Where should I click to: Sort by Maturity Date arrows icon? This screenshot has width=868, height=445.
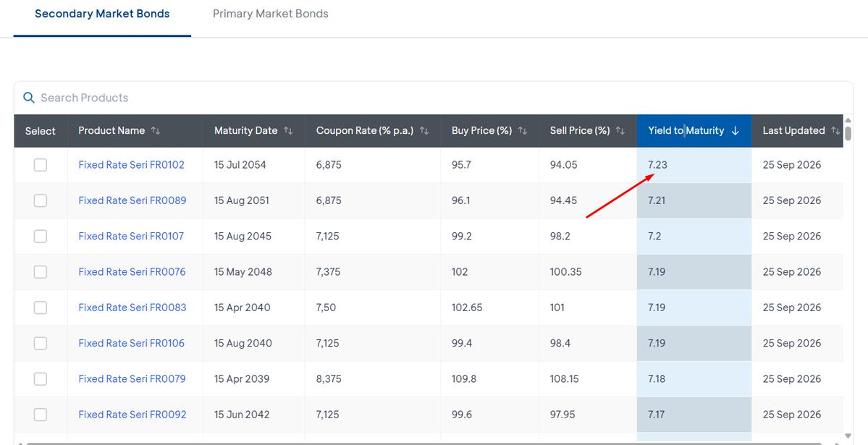point(288,131)
